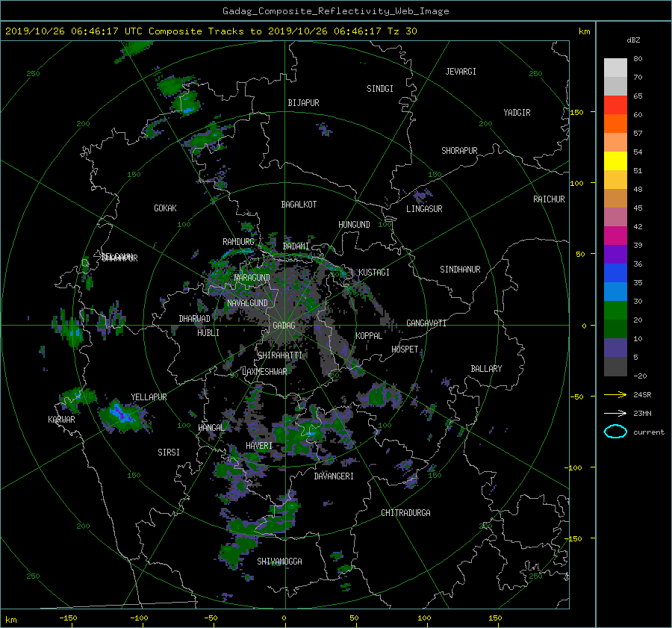Click the CHITRADURGA city label
Viewport: 672px width, 628px height.
pyautogui.click(x=406, y=513)
